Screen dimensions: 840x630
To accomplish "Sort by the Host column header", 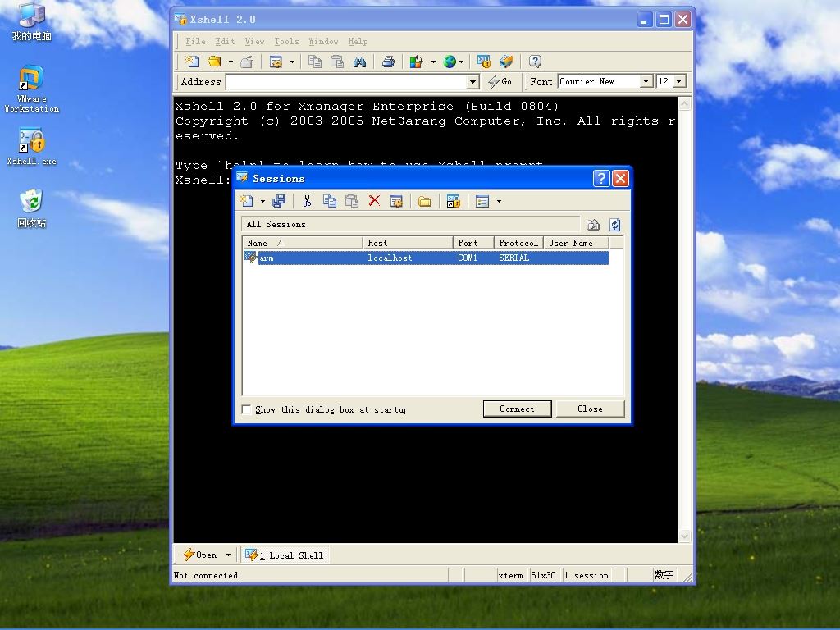I will [408, 243].
